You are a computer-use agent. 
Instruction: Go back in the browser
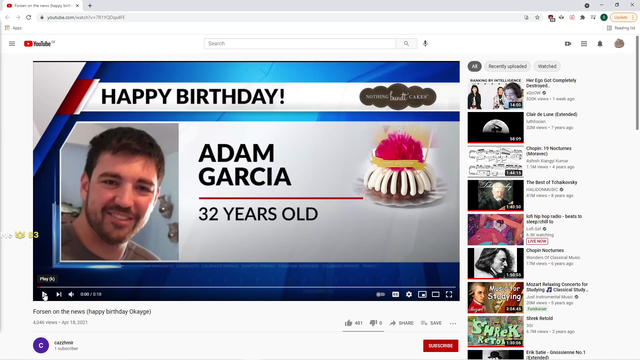click(7, 18)
